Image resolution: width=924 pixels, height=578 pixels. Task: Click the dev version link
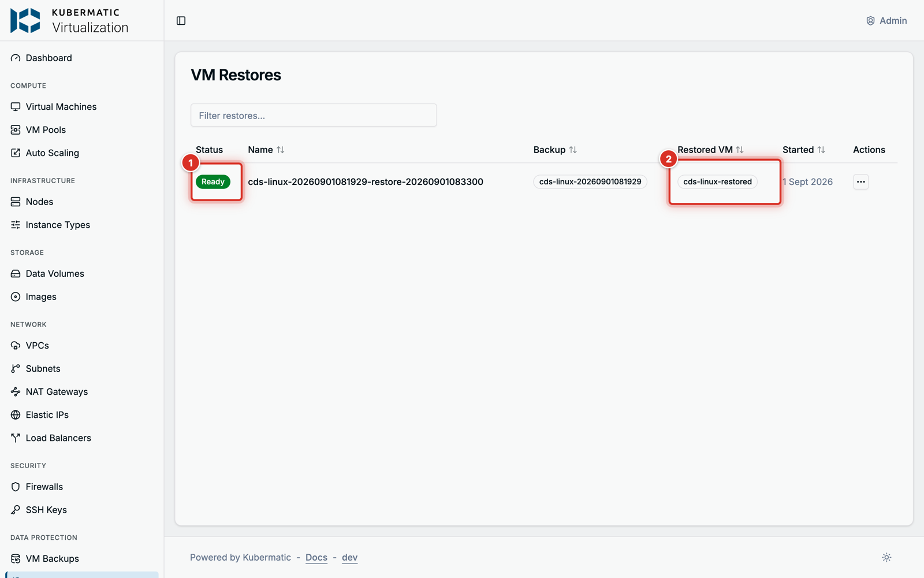pyautogui.click(x=349, y=557)
